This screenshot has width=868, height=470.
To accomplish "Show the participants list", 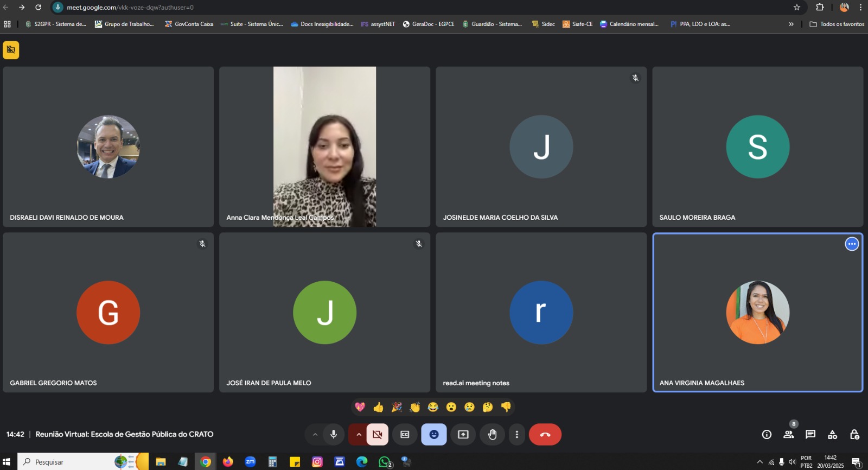I will click(x=788, y=434).
